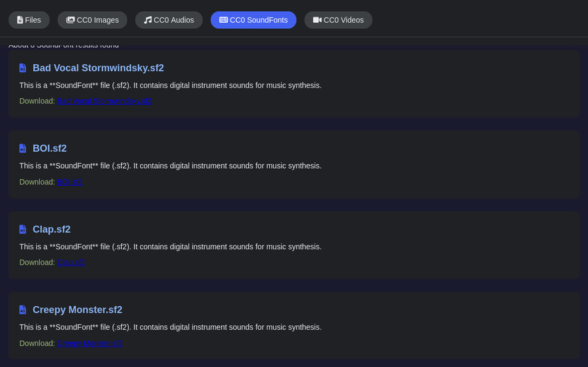The width and height of the screenshot is (588, 367).
Task: Switch to the CC0 Images tab label
Action: click(97, 20)
